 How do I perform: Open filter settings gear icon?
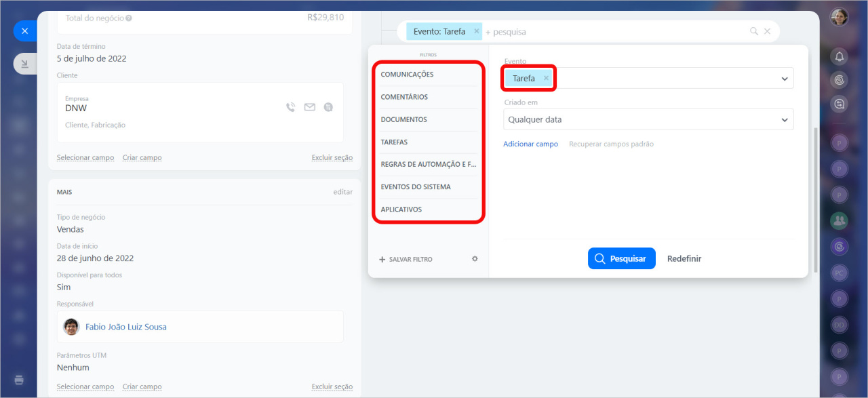tap(475, 259)
